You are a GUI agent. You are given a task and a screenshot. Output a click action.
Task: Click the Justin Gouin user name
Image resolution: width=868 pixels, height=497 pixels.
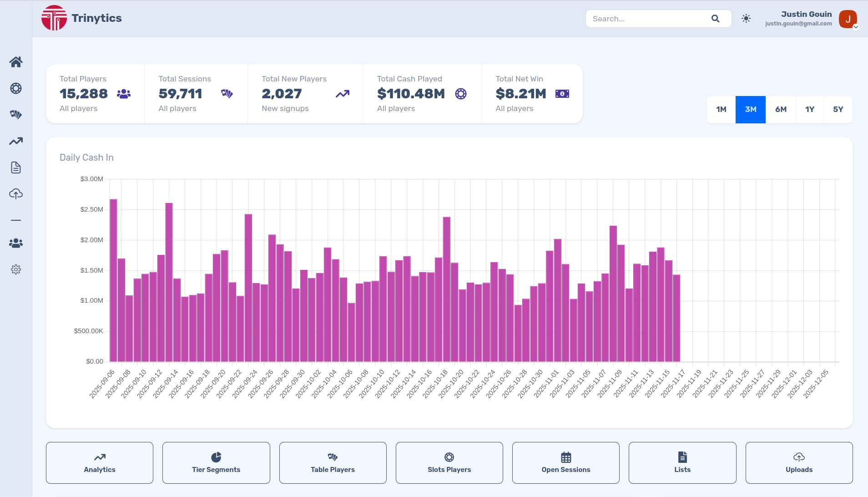click(x=807, y=14)
